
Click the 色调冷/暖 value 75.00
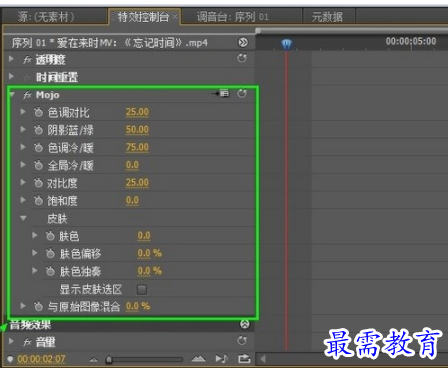click(137, 147)
